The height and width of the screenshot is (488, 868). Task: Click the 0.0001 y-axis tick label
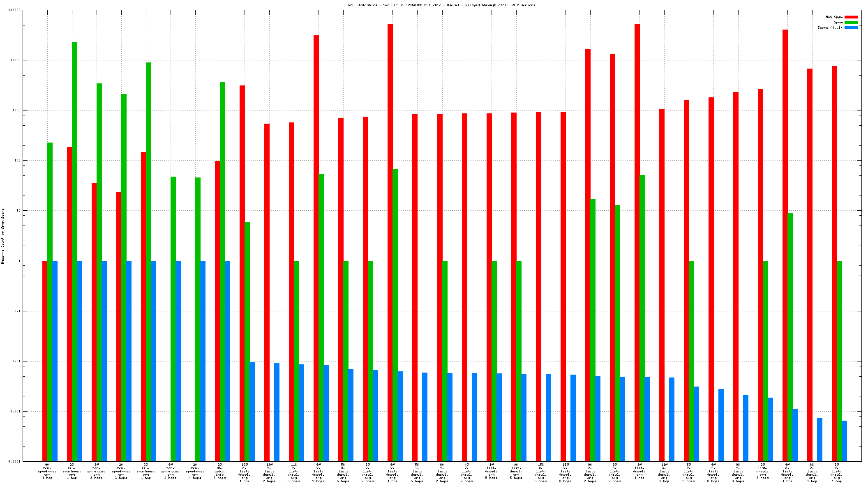(x=15, y=461)
